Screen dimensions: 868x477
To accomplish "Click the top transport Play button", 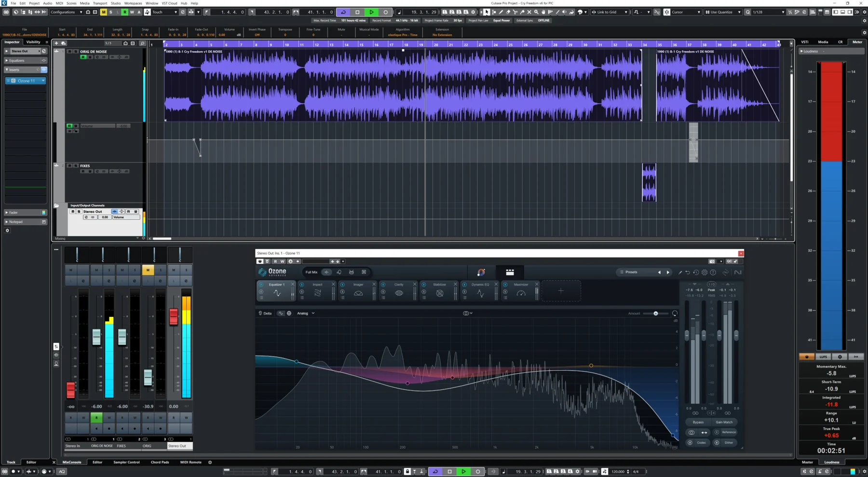I will (371, 12).
